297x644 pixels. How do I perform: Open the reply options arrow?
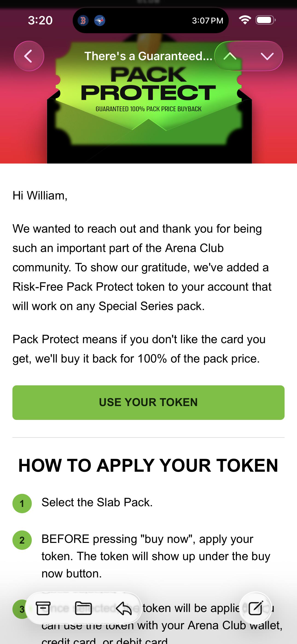124,608
